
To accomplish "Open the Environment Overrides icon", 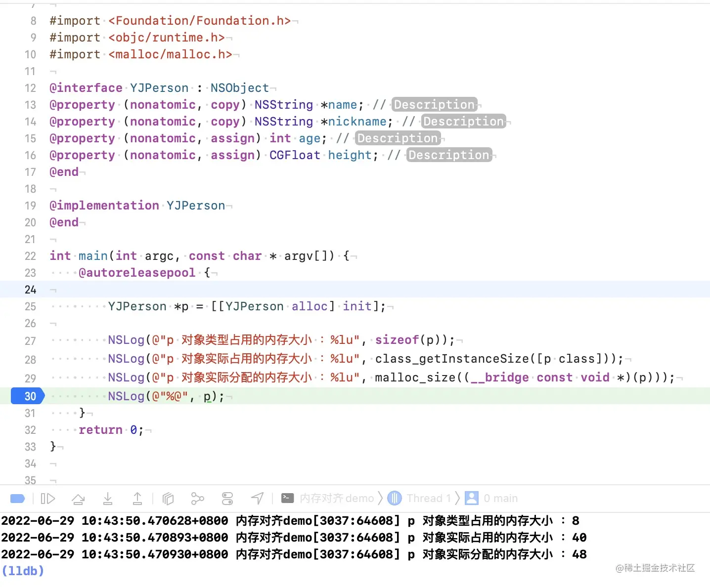I will (x=227, y=499).
